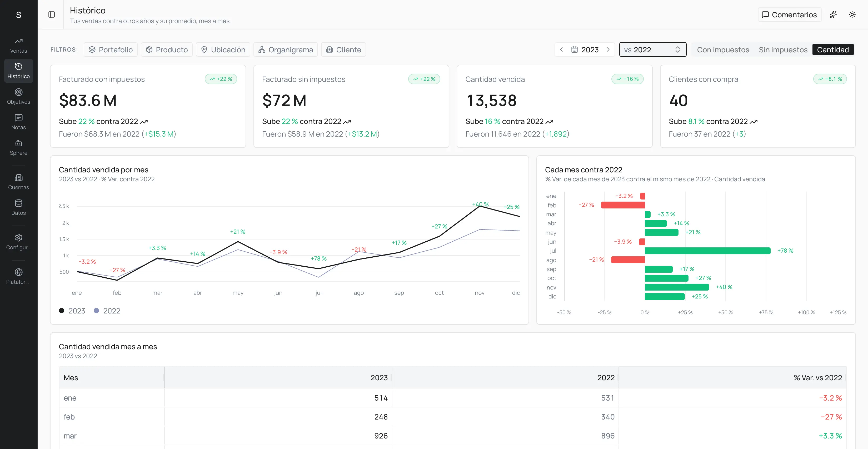This screenshot has height=449, width=868.
Task: Open the Configuración gear in sidebar
Action: pos(18,242)
